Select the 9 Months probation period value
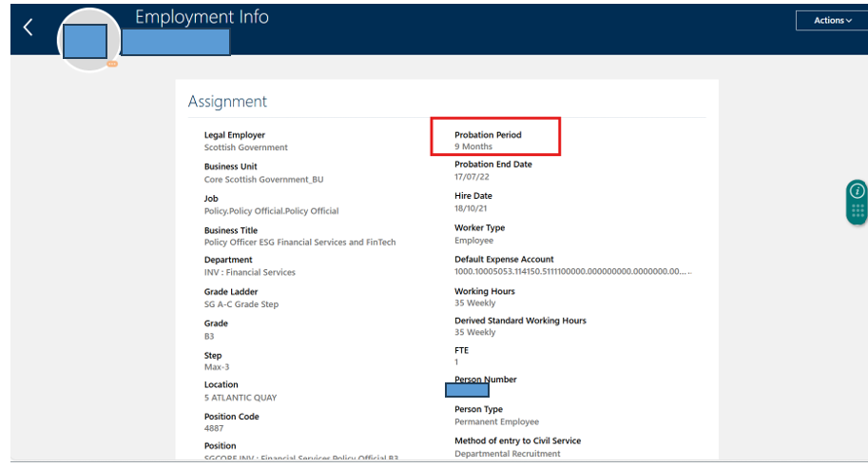Viewport: 868px width, 468px height. tap(473, 146)
